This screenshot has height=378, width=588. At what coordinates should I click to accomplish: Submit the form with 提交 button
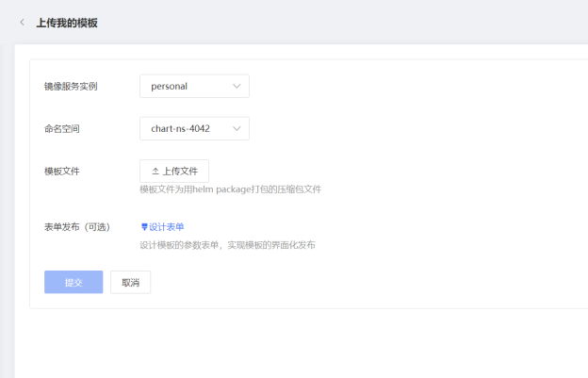click(x=73, y=282)
